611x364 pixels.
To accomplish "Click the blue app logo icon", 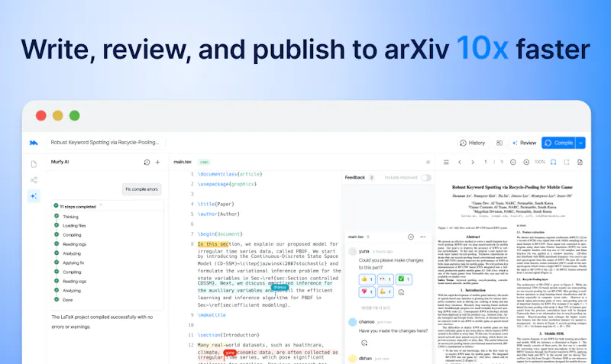I will 34,143.
